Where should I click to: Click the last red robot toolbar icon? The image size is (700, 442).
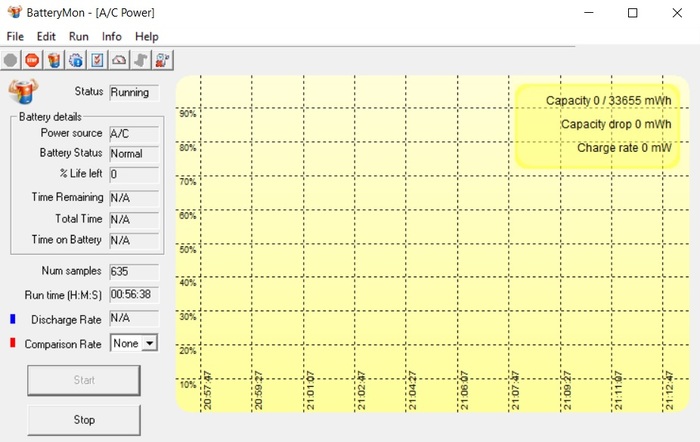point(163,60)
